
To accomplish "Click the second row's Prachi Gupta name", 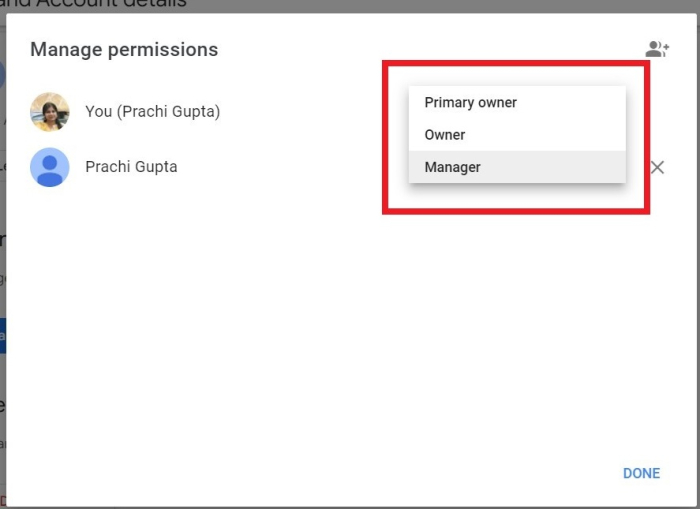I will 131,167.
